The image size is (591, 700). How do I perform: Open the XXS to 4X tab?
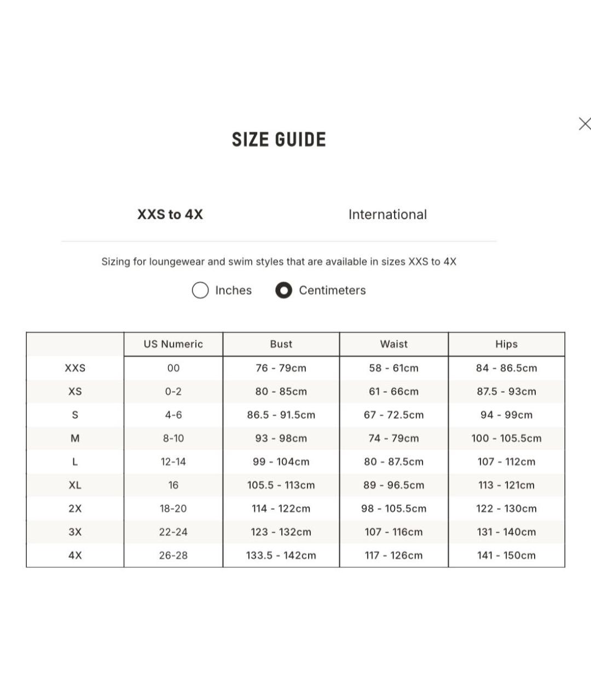[170, 214]
